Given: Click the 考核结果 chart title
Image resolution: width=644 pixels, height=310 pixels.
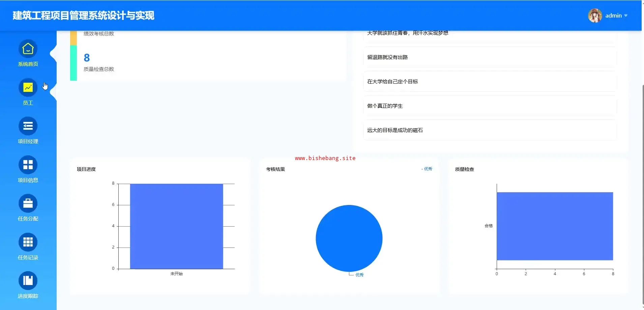Looking at the screenshot, I should point(275,169).
